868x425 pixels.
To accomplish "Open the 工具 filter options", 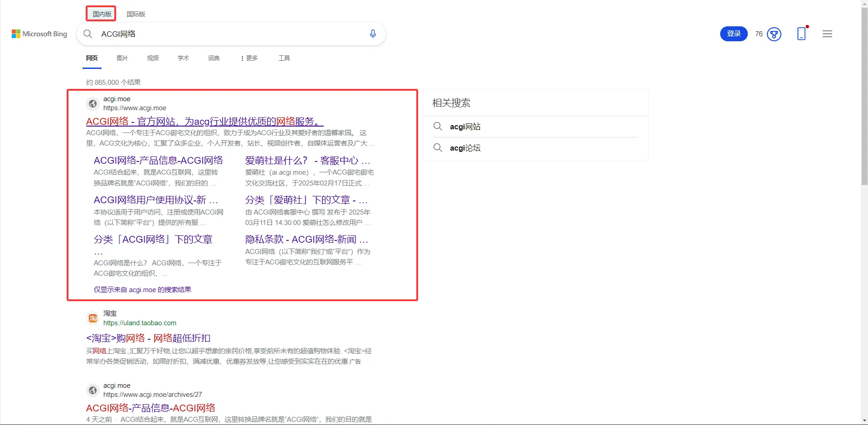I will (284, 58).
